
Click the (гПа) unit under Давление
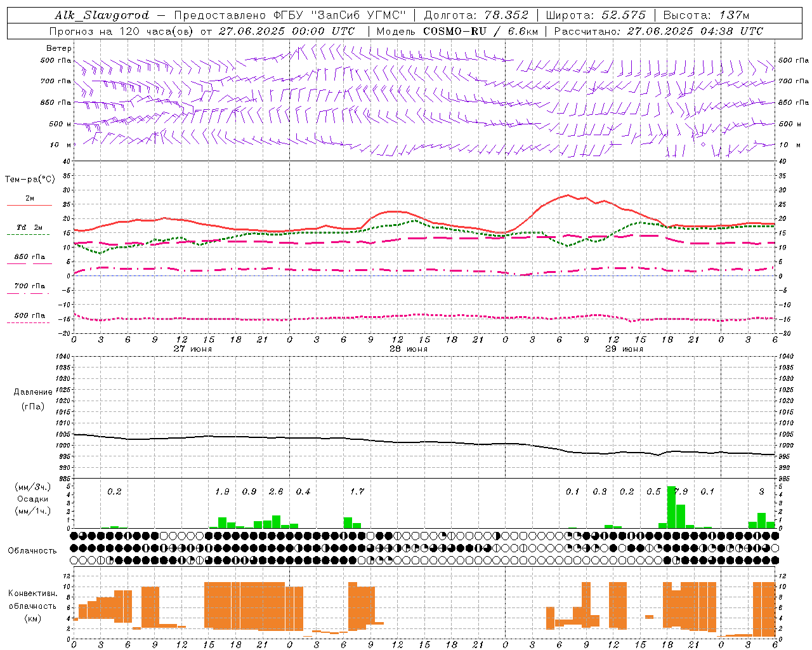coord(33,406)
